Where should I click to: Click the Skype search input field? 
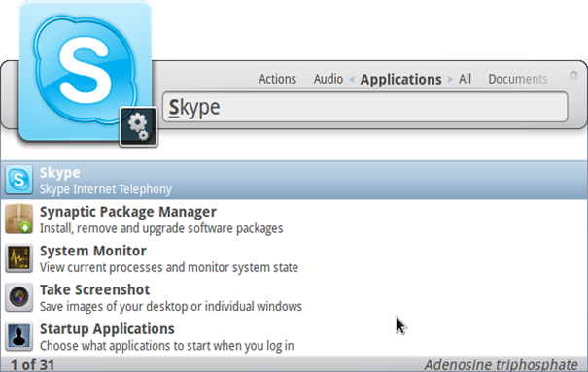tap(364, 107)
